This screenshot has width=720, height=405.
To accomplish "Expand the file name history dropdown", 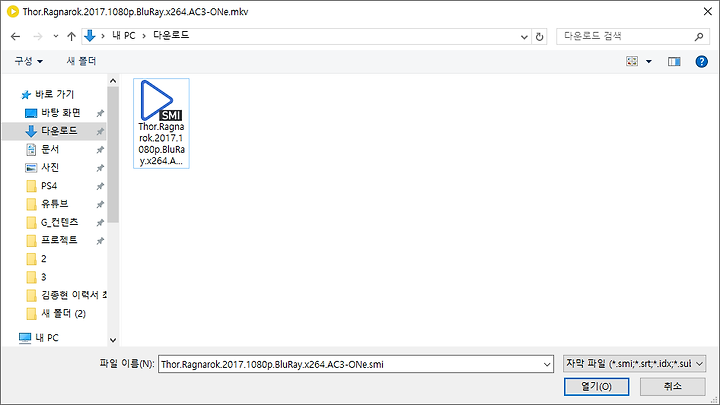I will click(547, 365).
